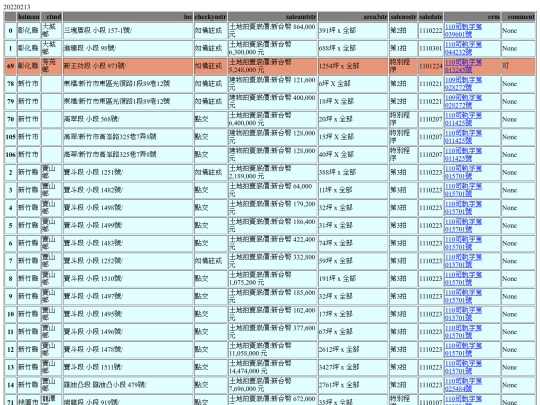Open the crm link in row 8
The width and height of the screenshot is (540, 405).
point(463,279)
